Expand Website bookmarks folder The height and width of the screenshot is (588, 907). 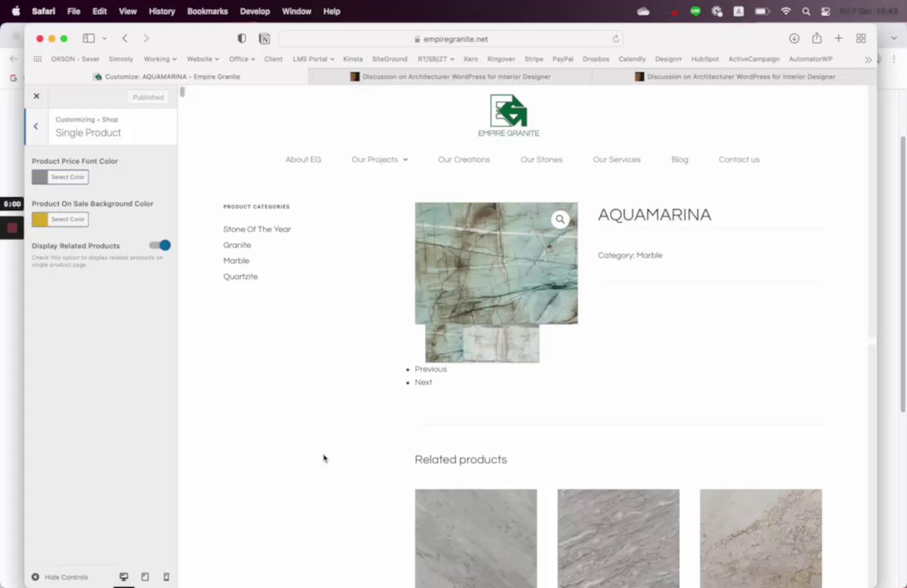coord(203,59)
